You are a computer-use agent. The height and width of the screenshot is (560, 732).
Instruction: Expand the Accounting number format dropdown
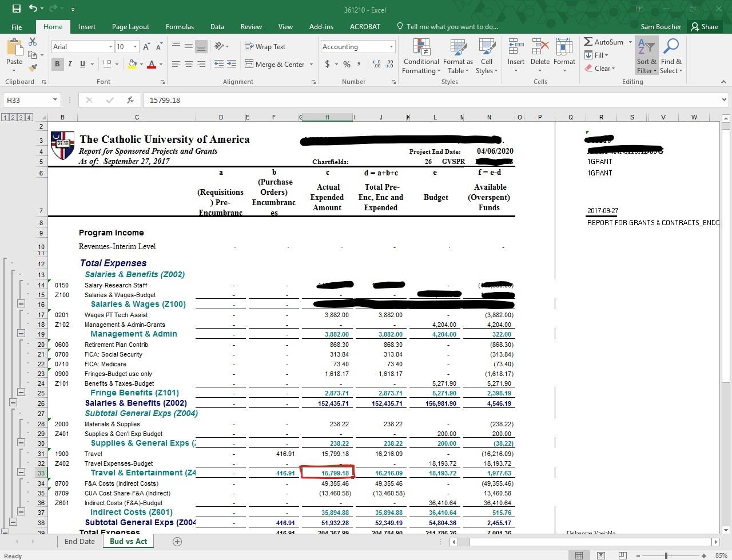pyautogui.click(x=391, y=47)
